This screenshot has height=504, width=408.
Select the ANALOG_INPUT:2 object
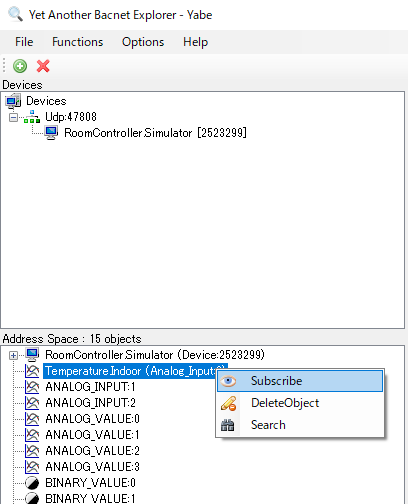90,403
